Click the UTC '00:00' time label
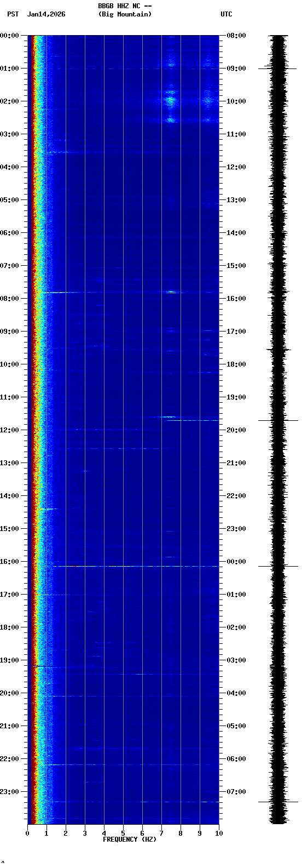 [x=236, y=562]
